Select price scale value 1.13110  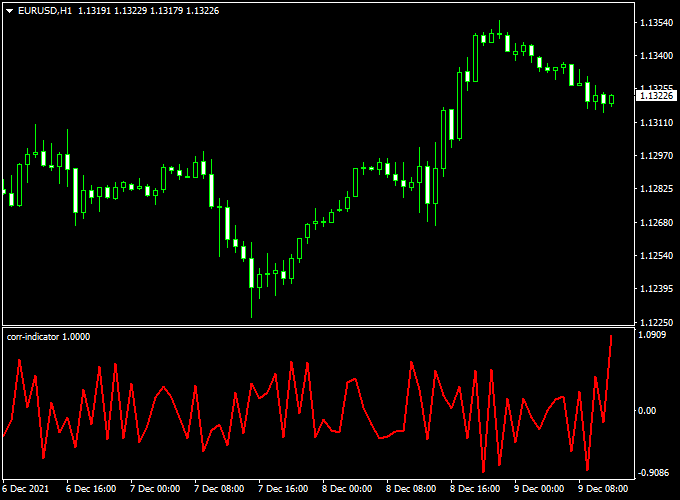657,123
